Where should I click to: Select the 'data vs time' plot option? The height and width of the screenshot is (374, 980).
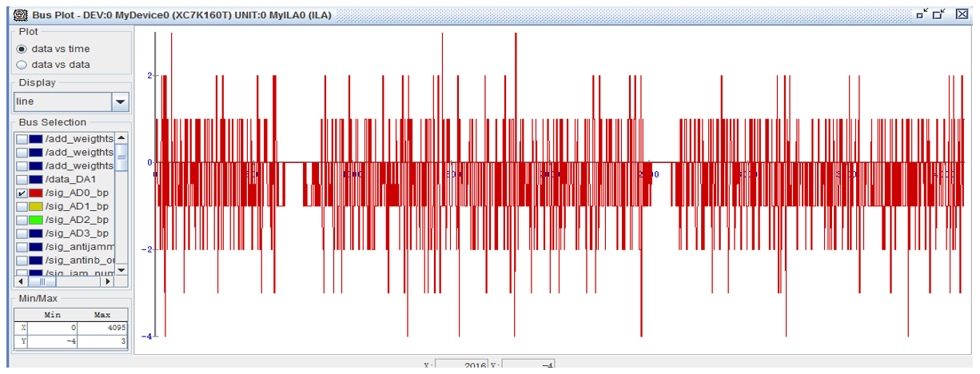[22, 49]
